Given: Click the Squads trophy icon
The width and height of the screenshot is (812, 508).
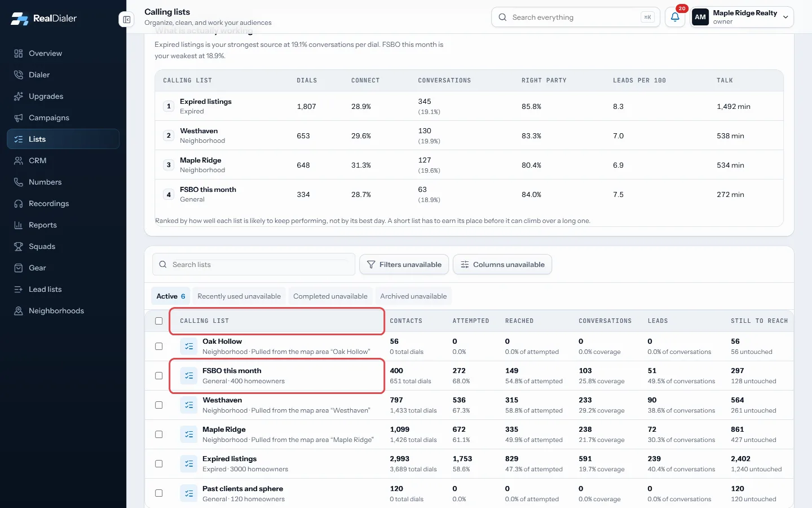Looking at the screenshot, I should [x=19, y=247].
